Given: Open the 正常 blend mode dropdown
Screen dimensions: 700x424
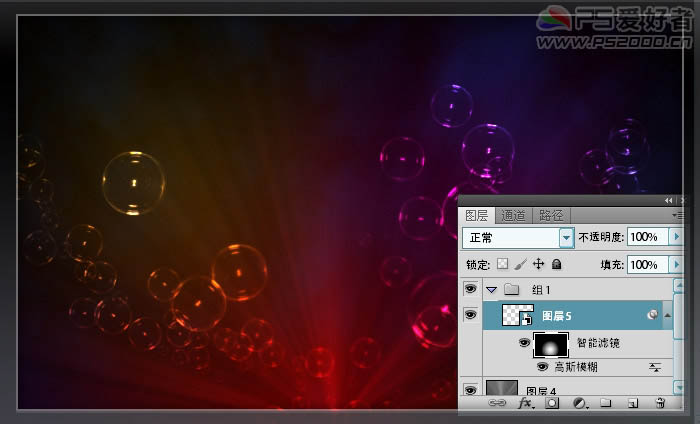Looking at the screenshot, I should pyautogui.click(x=566, y=238).
